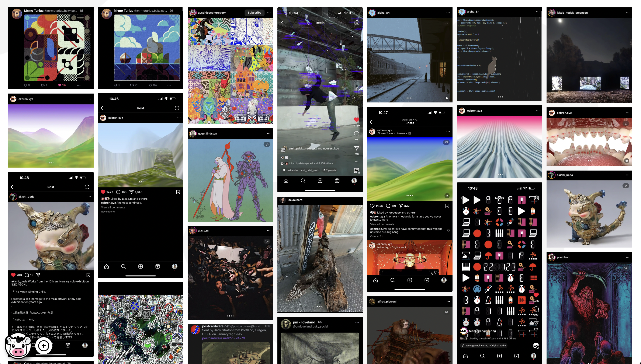Like the ozbren.xyz post with 14.2K likes
Screen dimensions: 641x364
pos(372,206)
